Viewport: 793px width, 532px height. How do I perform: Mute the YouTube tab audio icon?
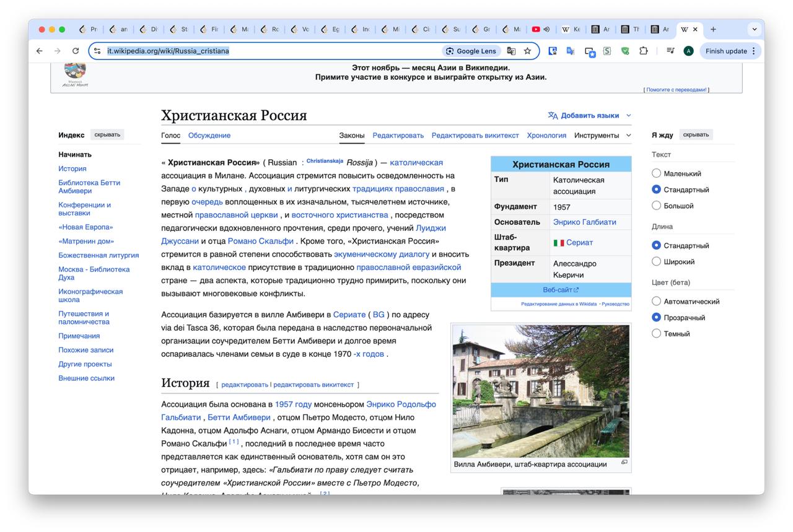547,29
